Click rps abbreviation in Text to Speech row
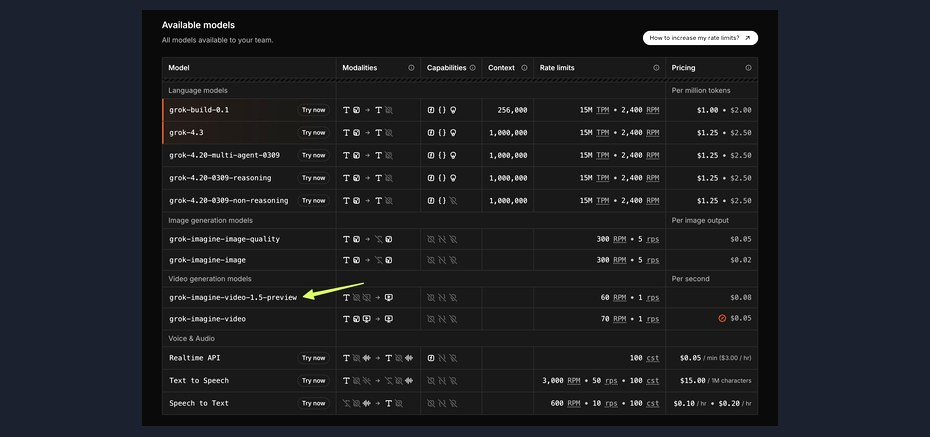930x437 pixels. 611,381
